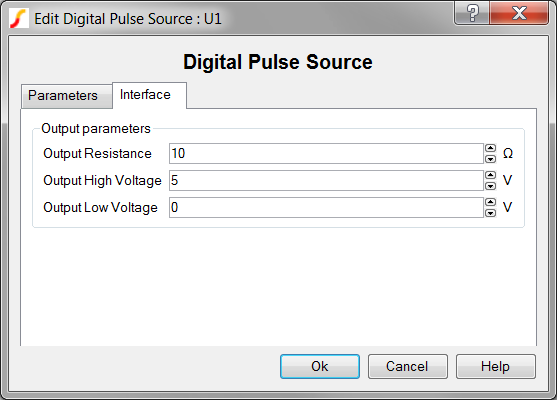Confirm changes with the Ok button

click(320, 366)
